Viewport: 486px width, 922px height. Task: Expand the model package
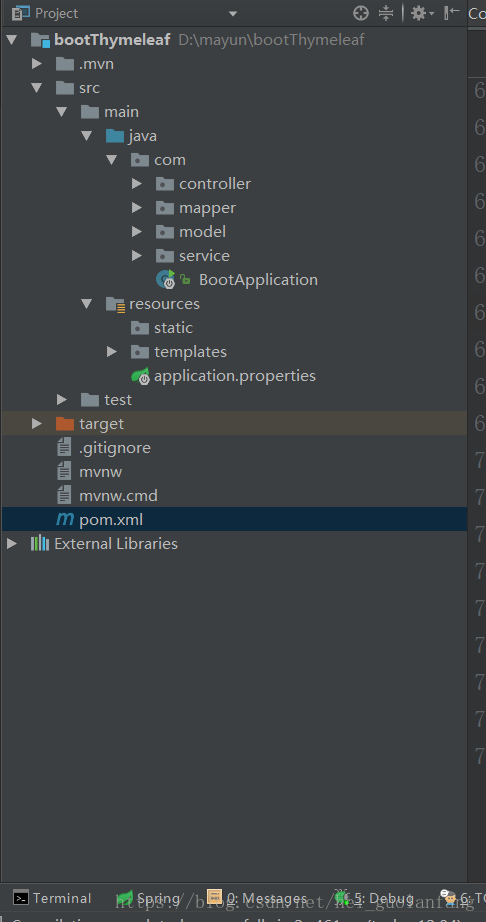click(x=137, y=232)
